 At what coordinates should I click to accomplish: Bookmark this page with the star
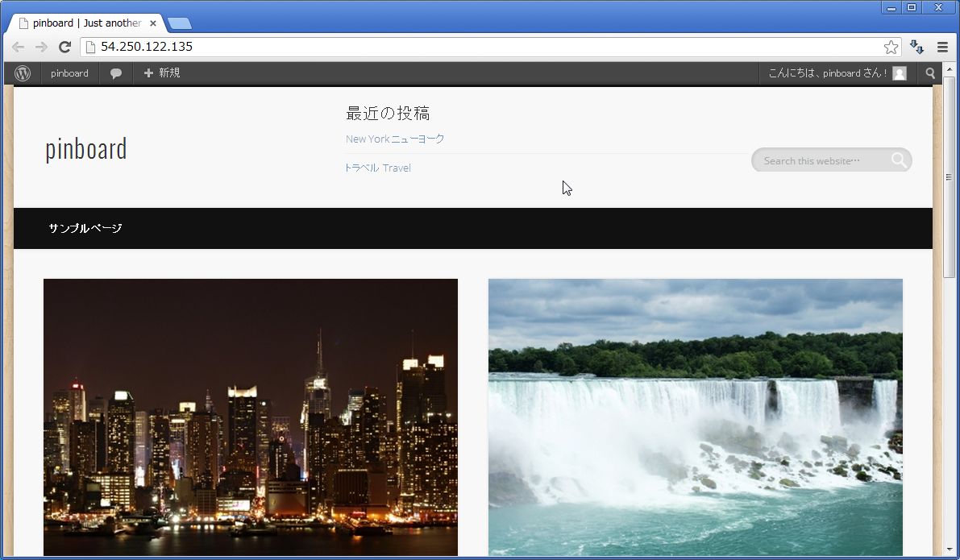tap(891, 47)
